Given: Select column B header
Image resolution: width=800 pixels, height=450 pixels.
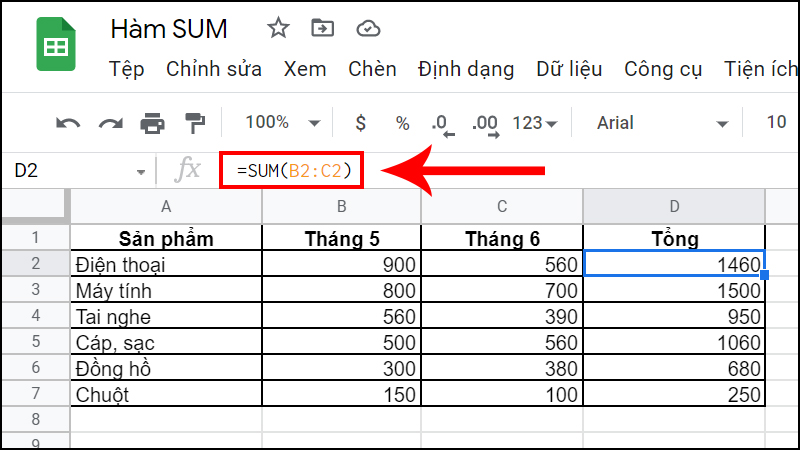Looking at the screenshot, I should pyautogui.click(x=342, y=206).
